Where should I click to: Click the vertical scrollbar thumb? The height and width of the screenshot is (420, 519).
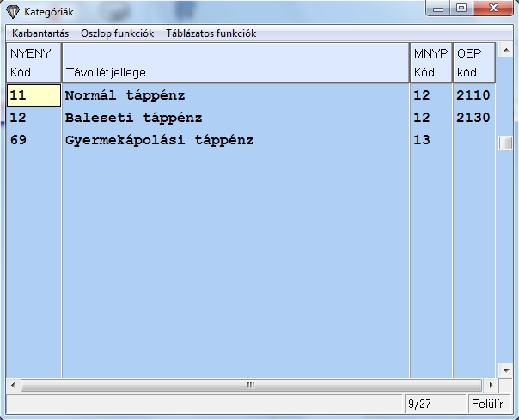pyautogui.click(x=505, y=143)
